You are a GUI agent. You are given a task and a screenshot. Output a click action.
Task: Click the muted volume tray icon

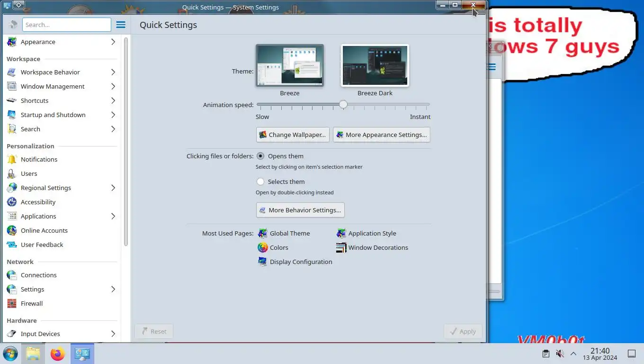(560, 354)
